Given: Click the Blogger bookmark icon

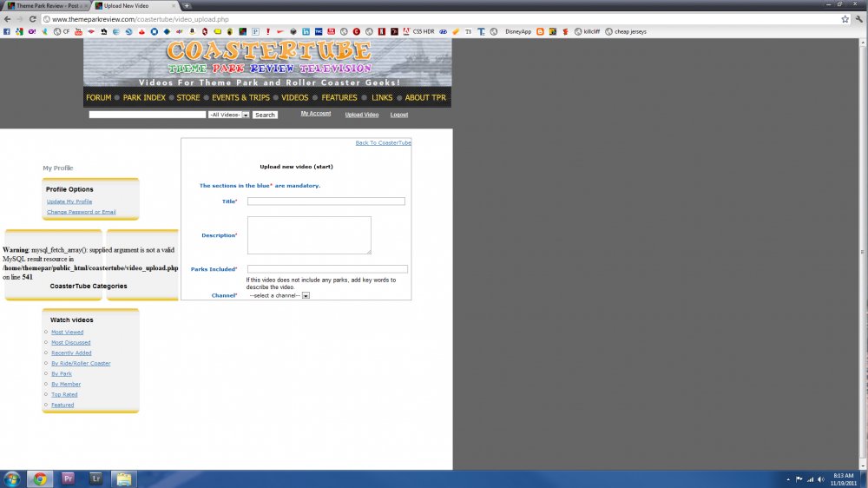Looking at the screenshot, I should pos(540,31).
